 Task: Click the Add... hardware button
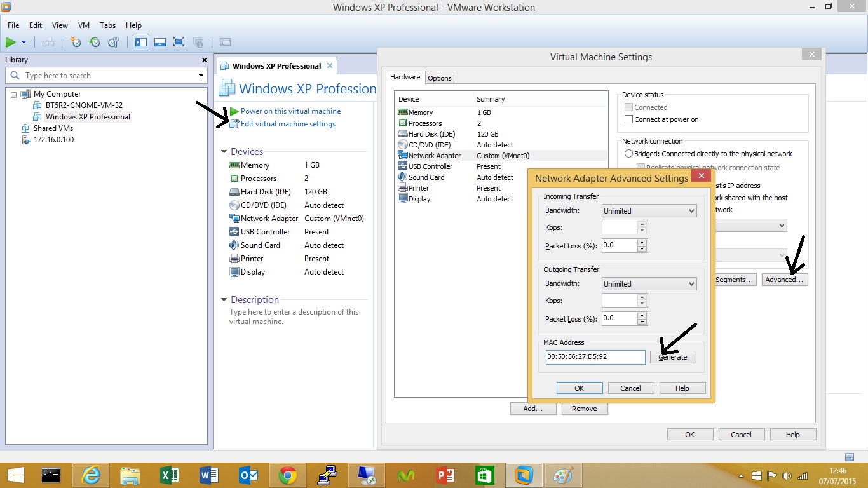pos(533,409)
